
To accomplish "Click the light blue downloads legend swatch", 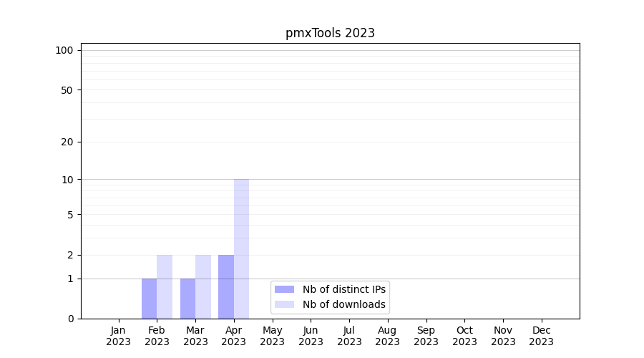I will click(284, 304).
